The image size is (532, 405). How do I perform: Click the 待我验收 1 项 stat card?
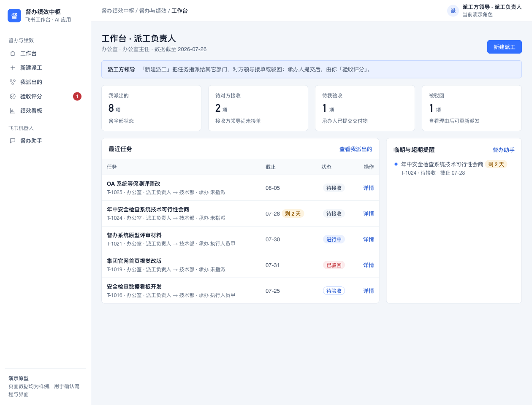click(x=365, y=108)
